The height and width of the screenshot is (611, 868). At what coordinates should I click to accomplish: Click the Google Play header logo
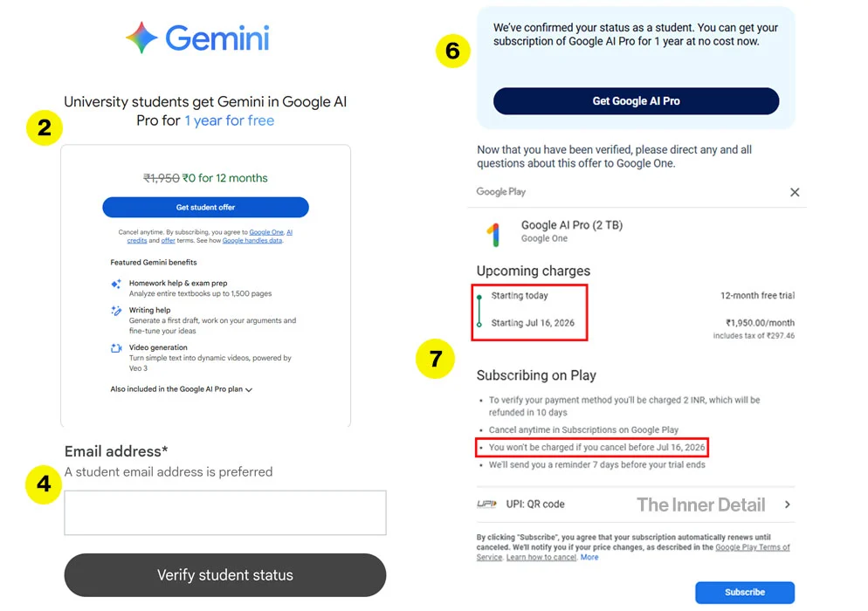501,192
